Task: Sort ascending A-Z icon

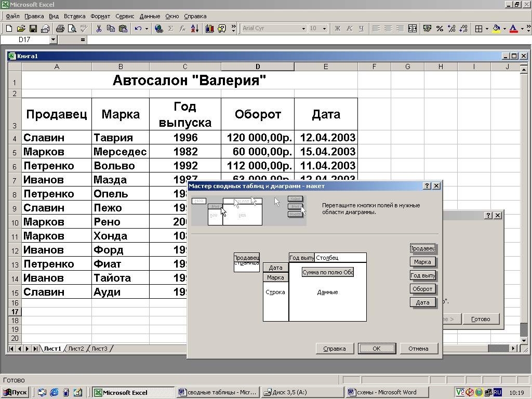Action: pos(195,29)
